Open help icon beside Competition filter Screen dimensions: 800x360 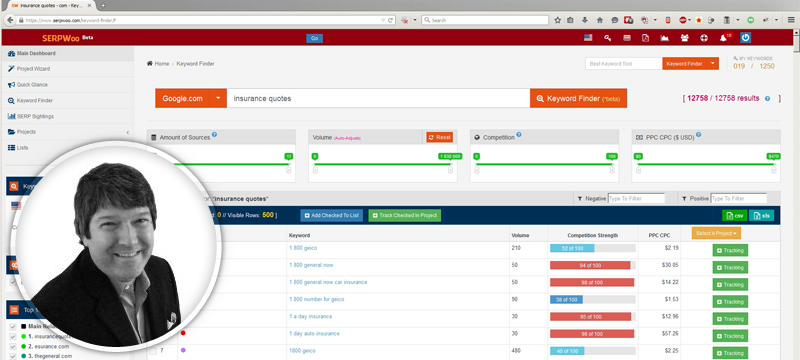coord(518,135)
